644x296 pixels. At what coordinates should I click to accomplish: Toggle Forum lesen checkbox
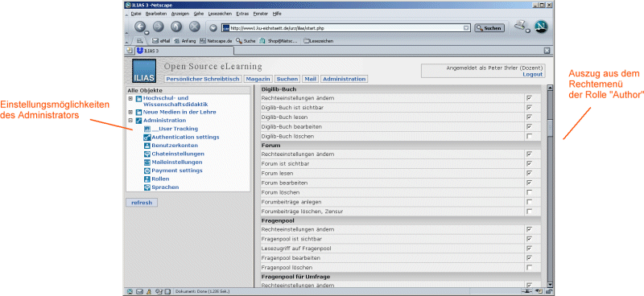[530, 173]
